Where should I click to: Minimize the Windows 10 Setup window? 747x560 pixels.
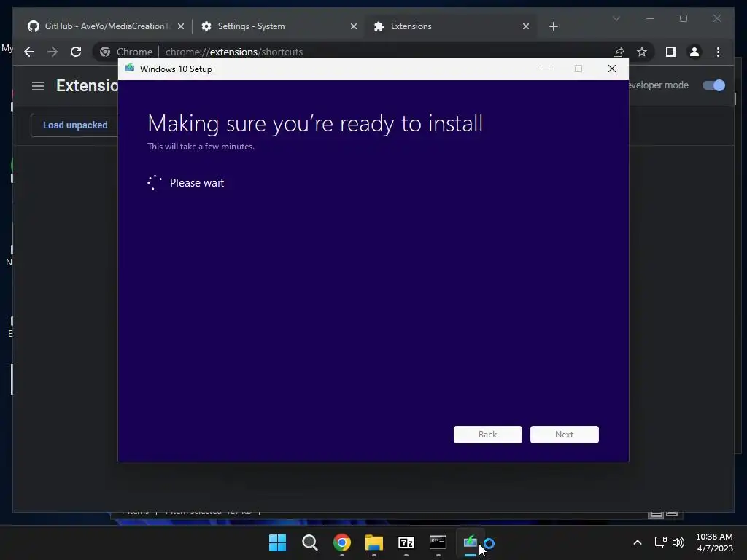click(x=546, y=69)
